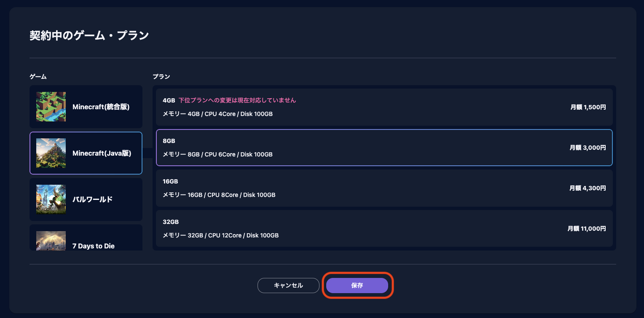Click the メモリー 4GB / CPU 4Core spec text
Screen dimensions: 644x318
point(217,114)
